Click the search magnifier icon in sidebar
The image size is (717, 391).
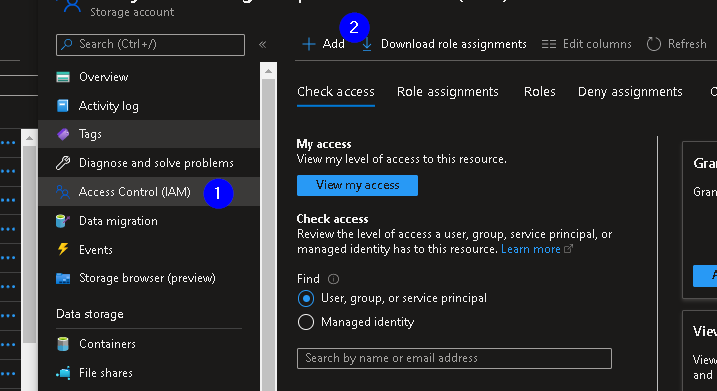coord(67,44)
